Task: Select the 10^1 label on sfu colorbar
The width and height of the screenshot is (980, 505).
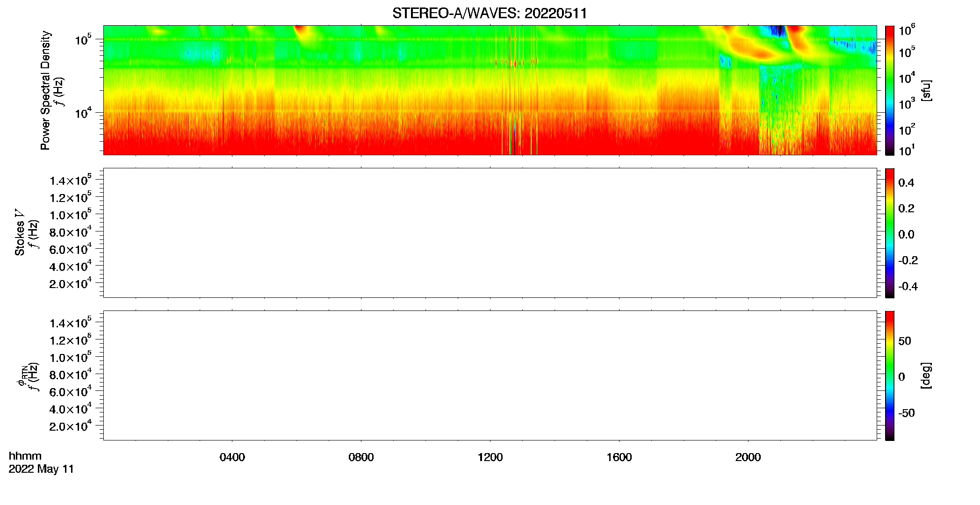Action: [x=907, y=150]
